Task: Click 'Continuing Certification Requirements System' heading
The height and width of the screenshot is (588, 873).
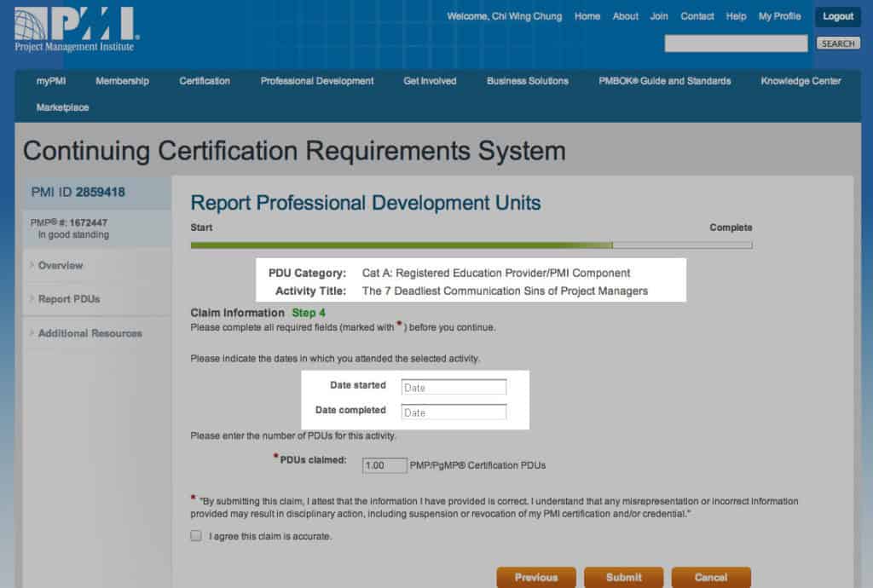Action: click(x=294, y=152)
